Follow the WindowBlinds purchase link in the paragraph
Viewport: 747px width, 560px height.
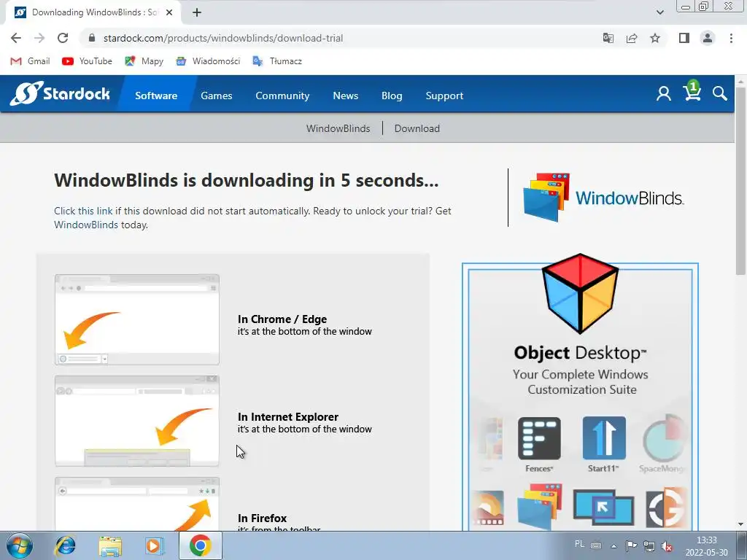[x=86, y=225]
